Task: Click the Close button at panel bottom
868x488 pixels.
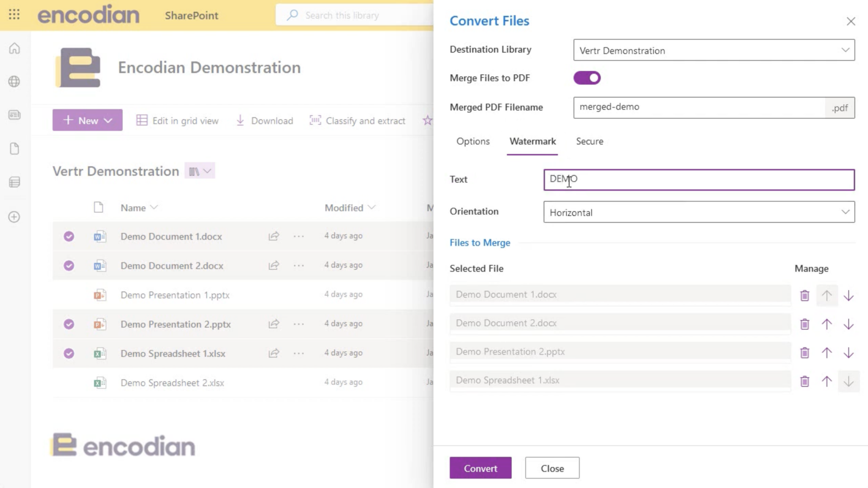Action: coord(552,468)
